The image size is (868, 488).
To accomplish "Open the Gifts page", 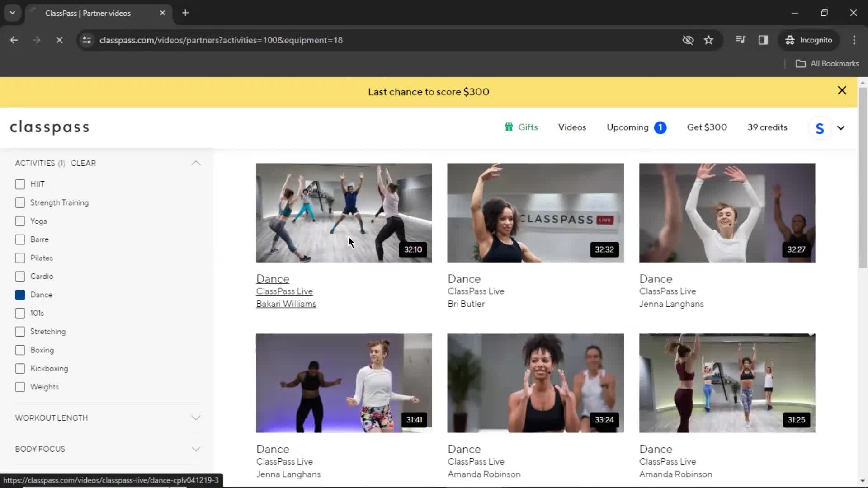I will (x=528, y=127).
